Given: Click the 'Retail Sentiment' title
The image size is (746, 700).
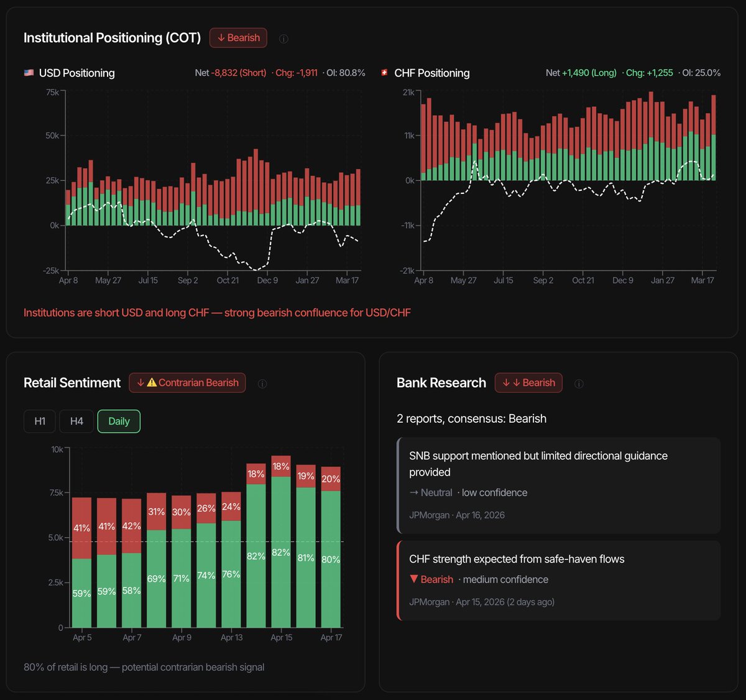Looking at the screenshot, I should pos(72,383).
